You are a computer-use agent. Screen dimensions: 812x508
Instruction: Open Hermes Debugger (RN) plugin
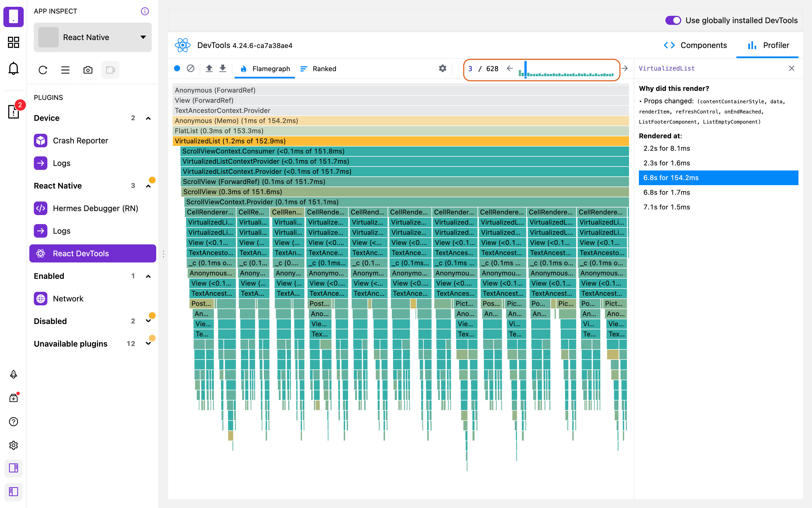[x=92, y=208]
